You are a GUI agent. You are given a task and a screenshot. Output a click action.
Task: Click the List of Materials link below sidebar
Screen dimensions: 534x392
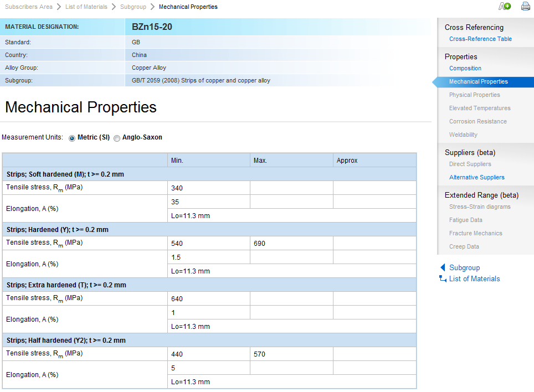click(x=474, y=279)
